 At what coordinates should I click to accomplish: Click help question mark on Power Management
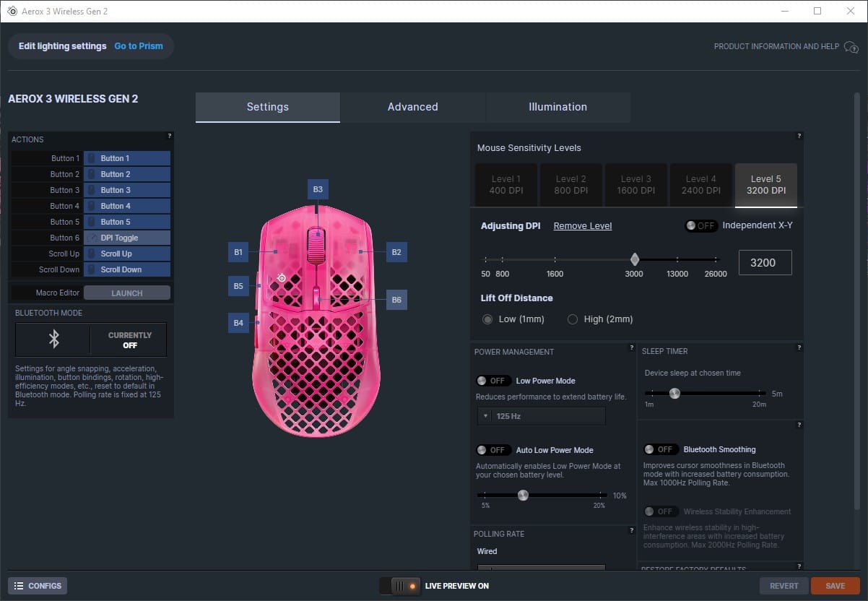[632, 348]
